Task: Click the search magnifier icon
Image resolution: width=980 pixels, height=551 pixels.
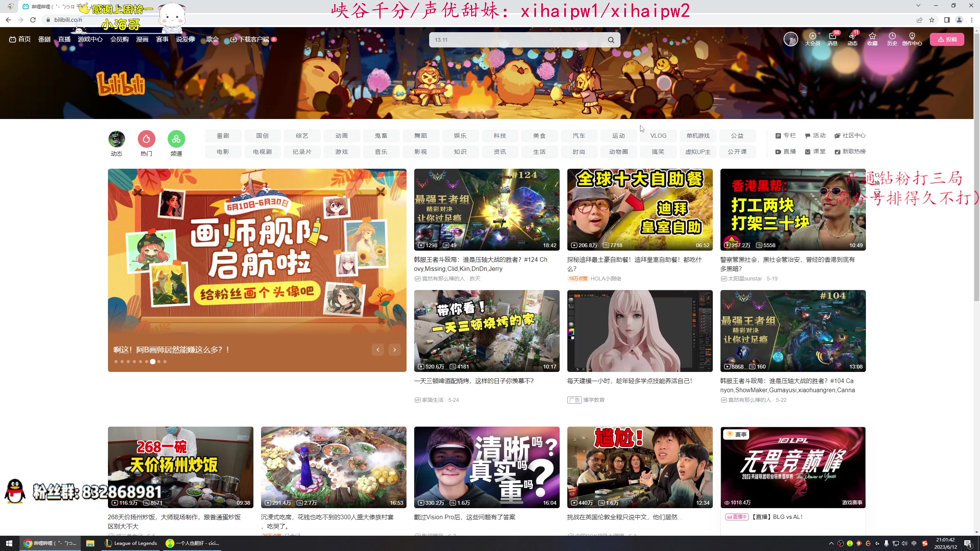Action: tap(611, 40)
